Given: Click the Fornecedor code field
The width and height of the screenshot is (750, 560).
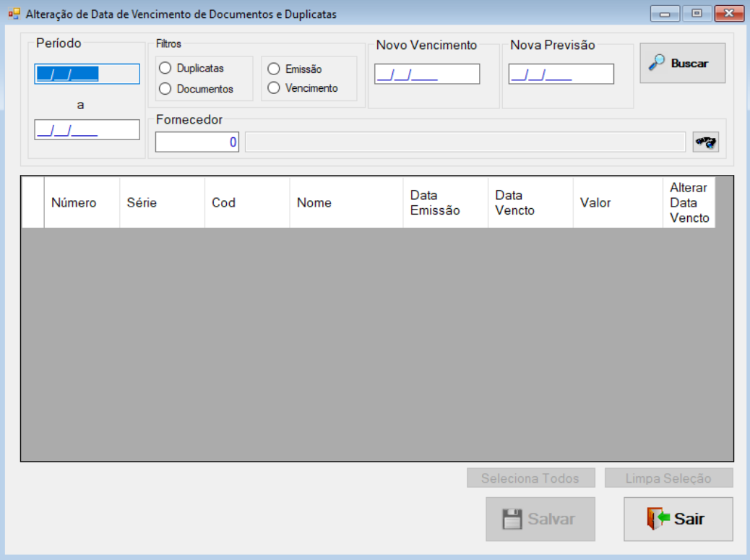Looking at the screenshot, I should pos(197,142).
